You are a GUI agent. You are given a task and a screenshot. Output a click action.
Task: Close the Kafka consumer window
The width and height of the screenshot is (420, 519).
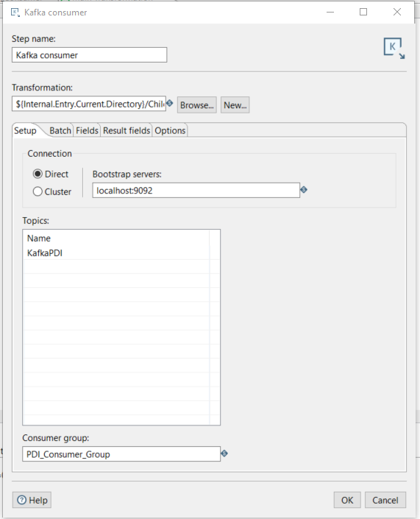click(x=397, y=13)
